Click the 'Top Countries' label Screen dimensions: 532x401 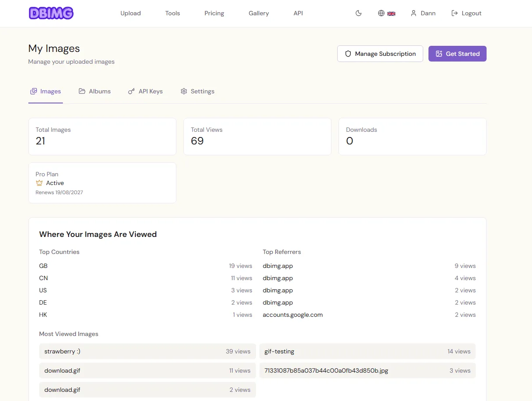point(59,252)
